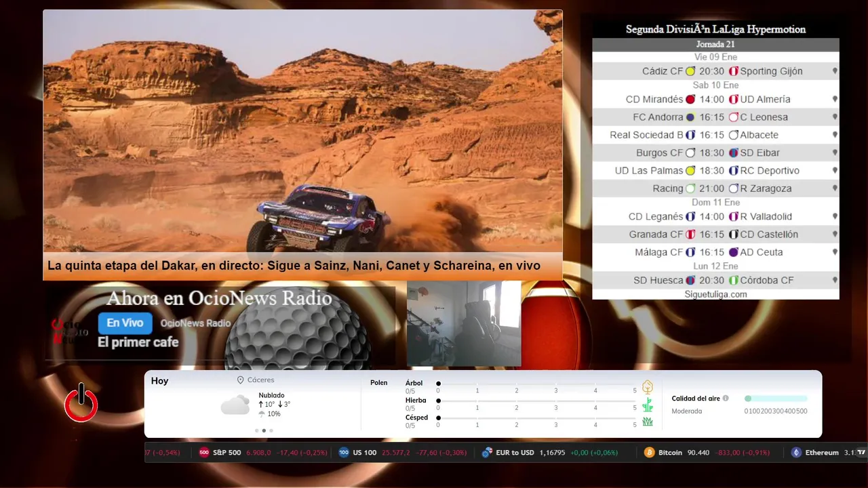
Task: Click the US 100 25.577,2 value
Action: (x=395, y=453)
